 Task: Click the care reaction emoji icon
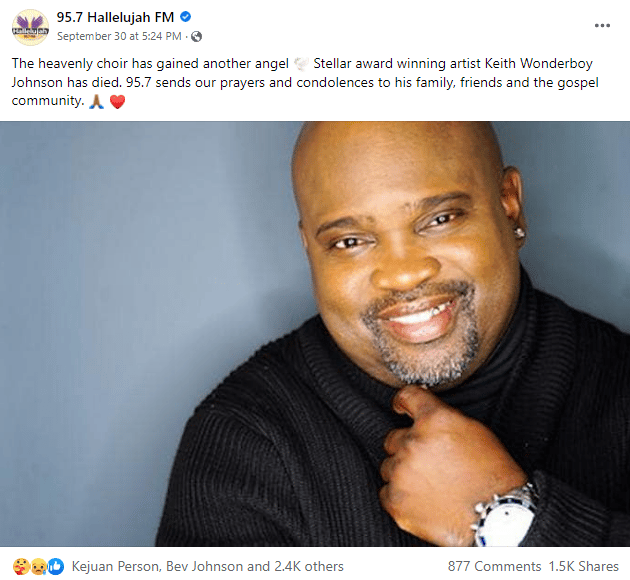point(20,566)
